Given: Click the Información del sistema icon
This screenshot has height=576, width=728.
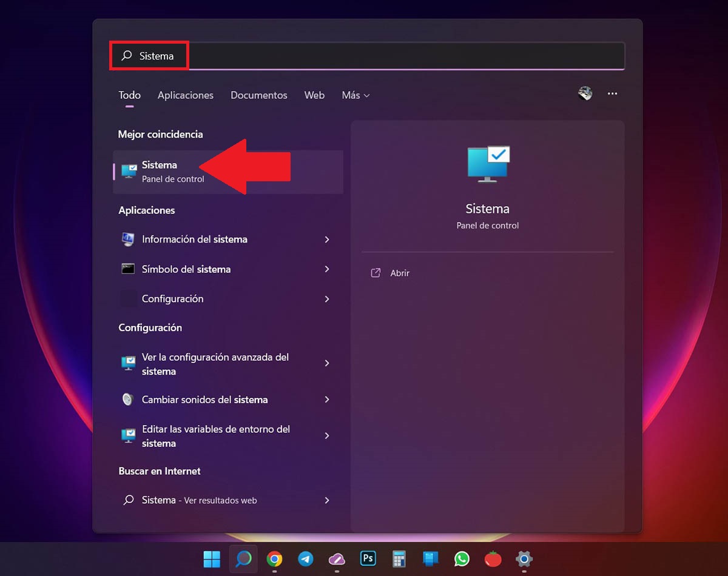Looking at the screenshot, I should pyautogui.click(x=128, y=239).
